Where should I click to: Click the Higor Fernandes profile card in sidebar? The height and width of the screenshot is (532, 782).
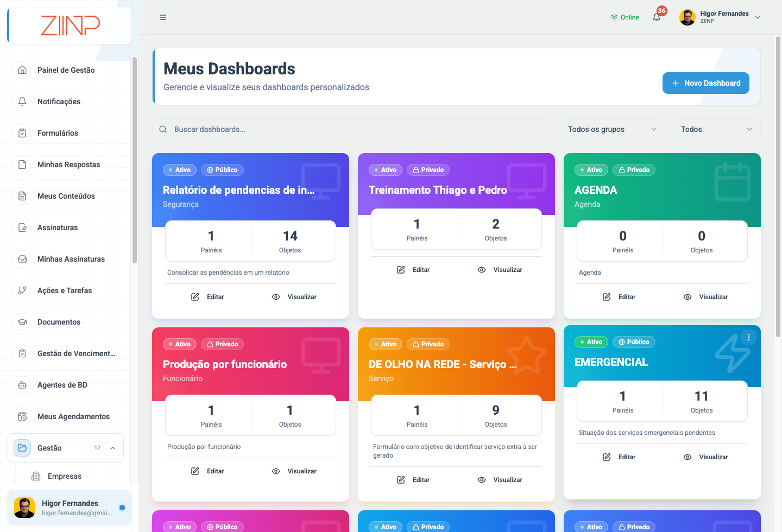pyautogui.click(x=69, y=508)
